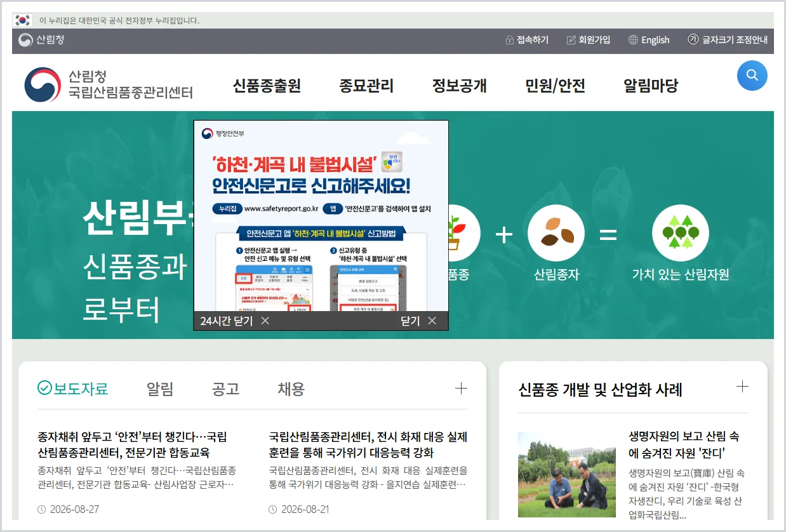Click the X icon next to 24시간 닫기
This screenshot has height=532, width=786.
(x=265, y=321)
